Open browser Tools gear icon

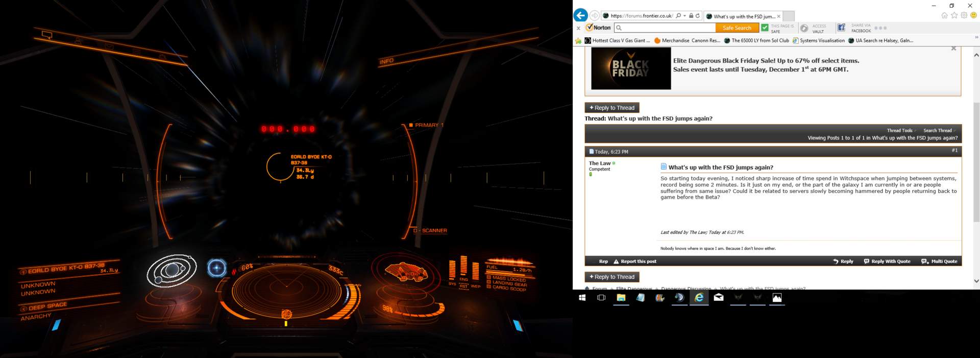964,15
